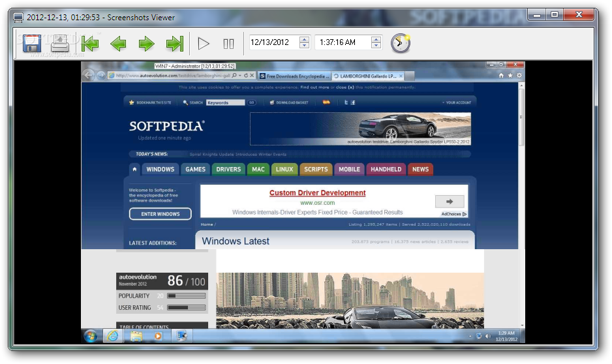
Task: Print the screenshot using printer icon
Action: 59,43
